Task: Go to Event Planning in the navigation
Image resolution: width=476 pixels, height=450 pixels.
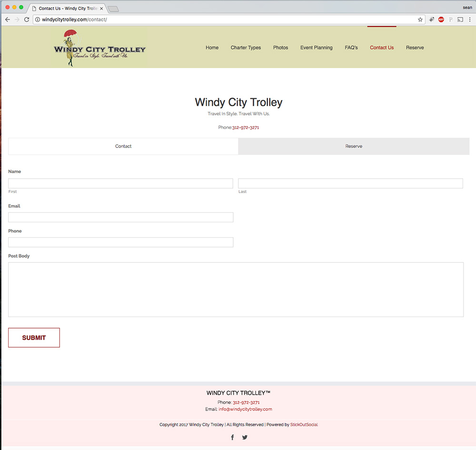Action: point(316,48)
